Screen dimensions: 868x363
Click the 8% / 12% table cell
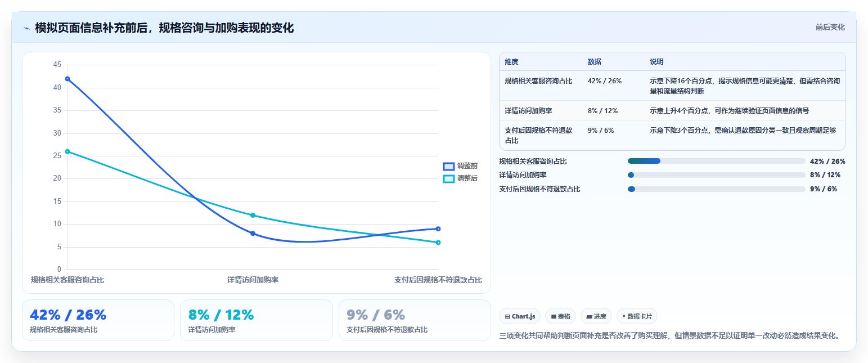602,111
